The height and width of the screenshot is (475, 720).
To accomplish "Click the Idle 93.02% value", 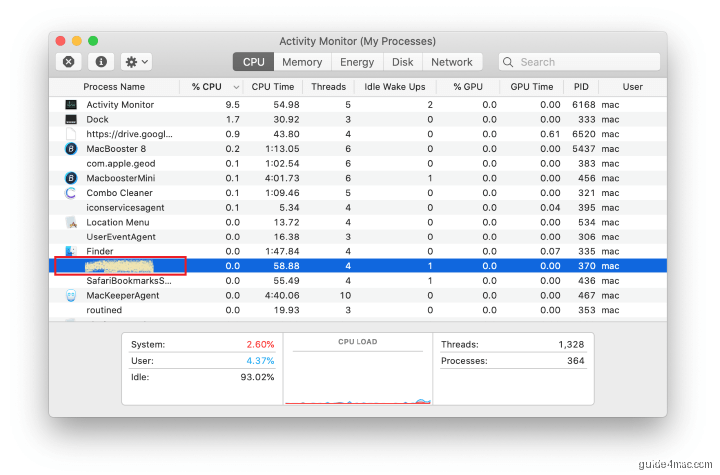I will [257, 377].
